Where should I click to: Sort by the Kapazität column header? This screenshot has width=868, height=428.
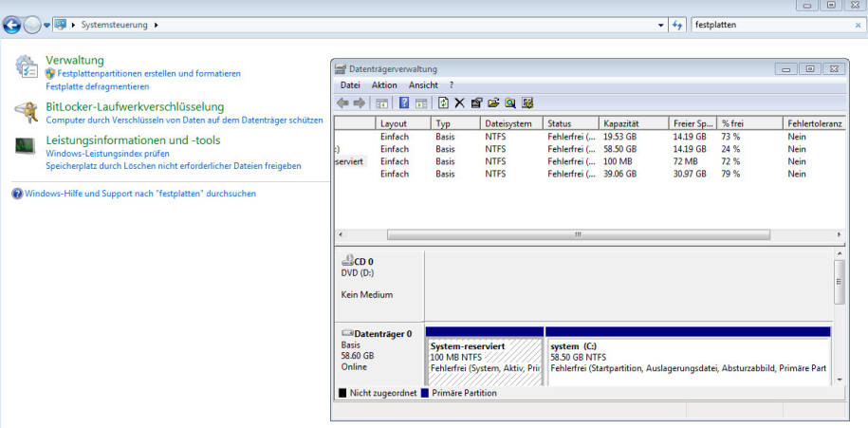tap(634, 123)
